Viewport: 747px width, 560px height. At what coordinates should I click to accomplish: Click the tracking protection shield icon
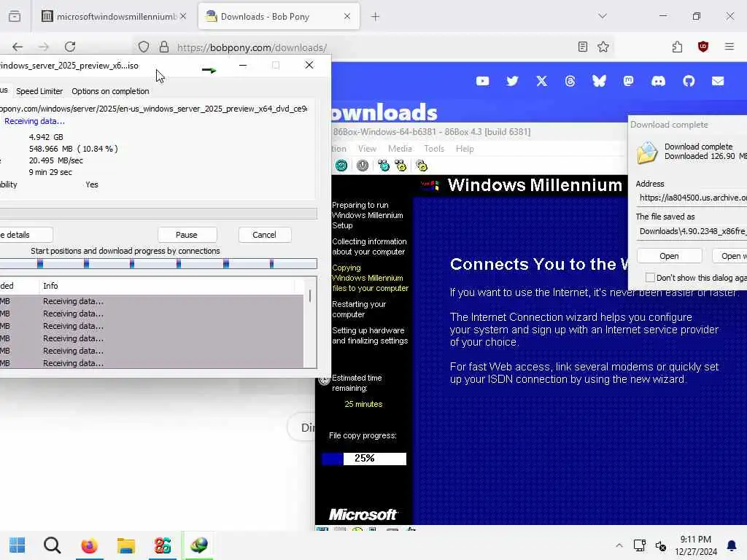144,47
